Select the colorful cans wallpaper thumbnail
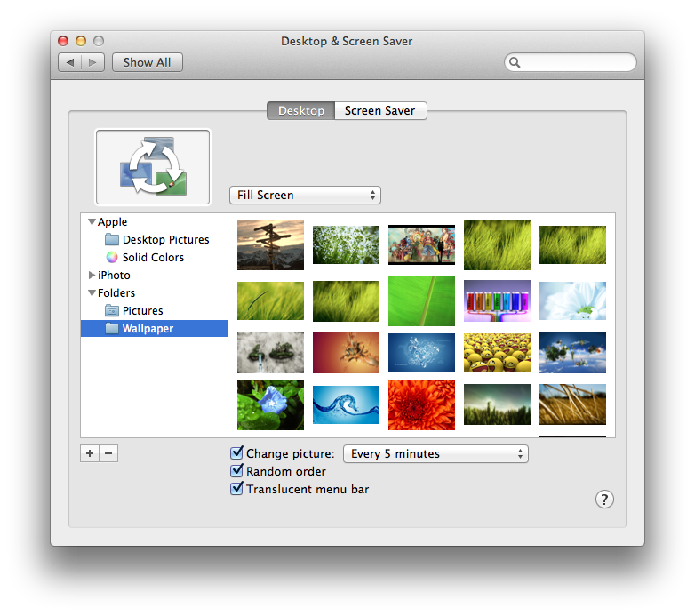The height and width of the screenshot is (616, 695). tap(497, 301)
